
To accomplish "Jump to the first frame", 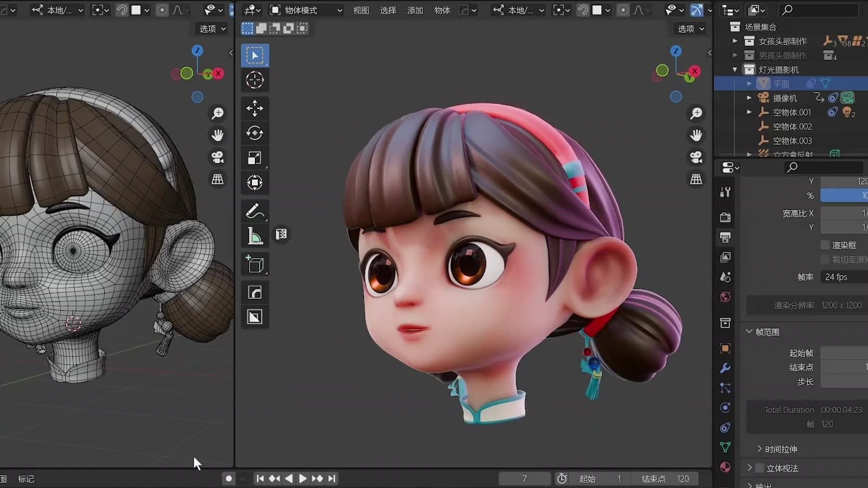I will coord(260,479).
